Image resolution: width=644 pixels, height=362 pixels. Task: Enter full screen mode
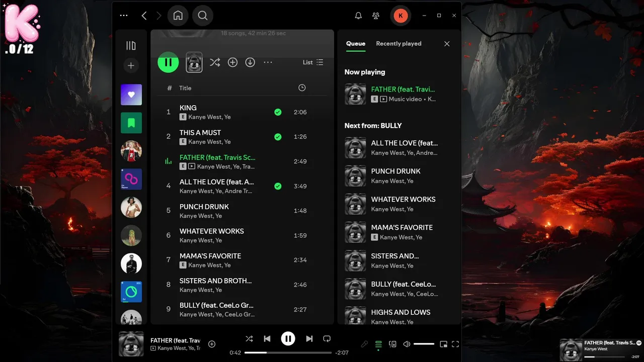tap(455, 344)
